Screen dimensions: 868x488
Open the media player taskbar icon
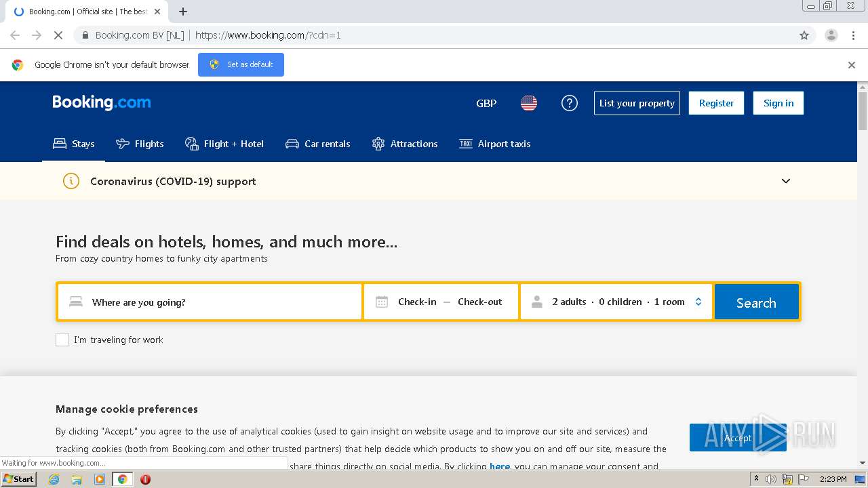(100, 479)
